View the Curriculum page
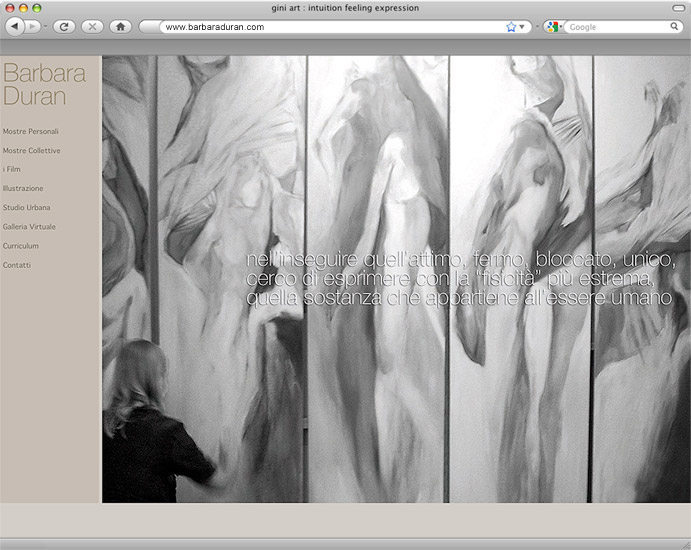 click(21, 245)
